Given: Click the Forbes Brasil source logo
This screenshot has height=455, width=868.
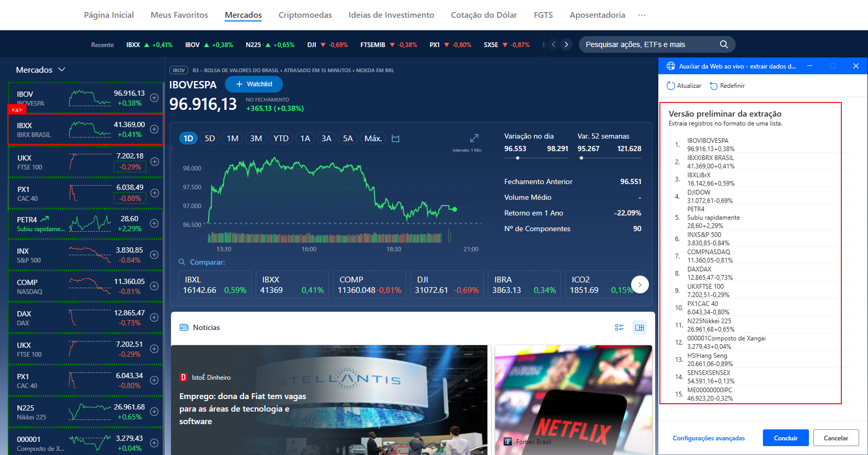Looking at the screenshot, I should pos(507,441).
